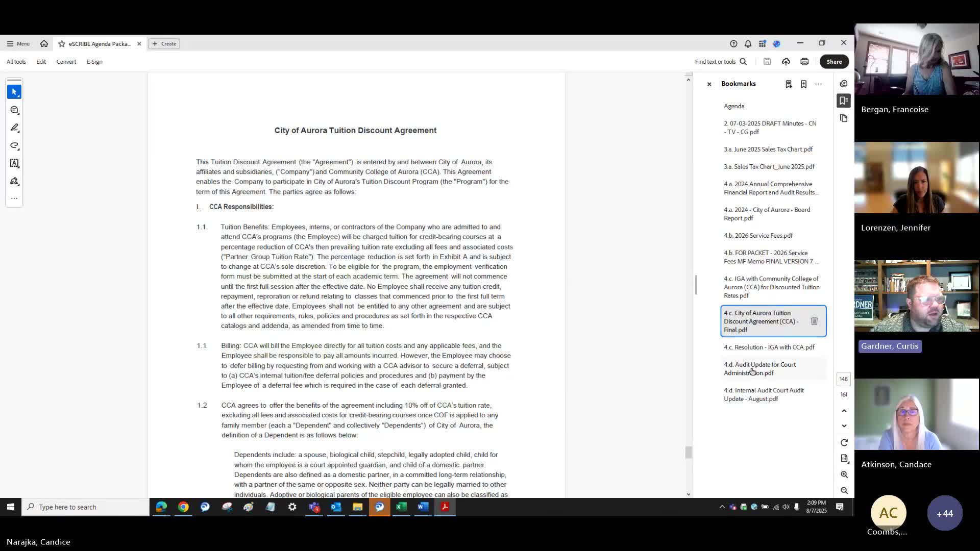The width and height of the screenshot is (980, 551).
Task: Choose the freehand draw loop tool
Action: [x=14, y=146]
